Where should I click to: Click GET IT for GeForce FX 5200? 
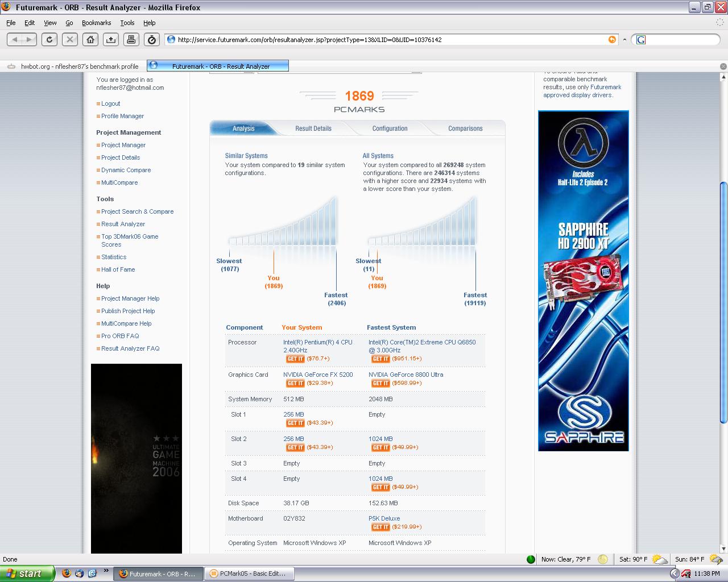tap(295, 384)
